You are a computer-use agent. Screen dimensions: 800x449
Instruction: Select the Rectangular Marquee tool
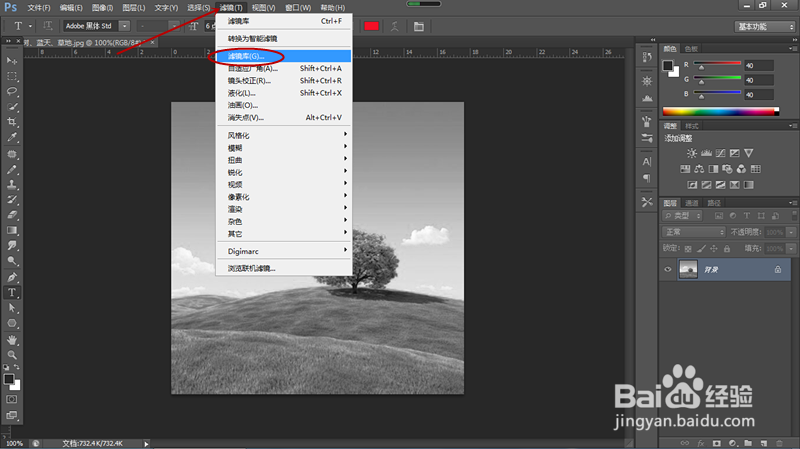12,76
